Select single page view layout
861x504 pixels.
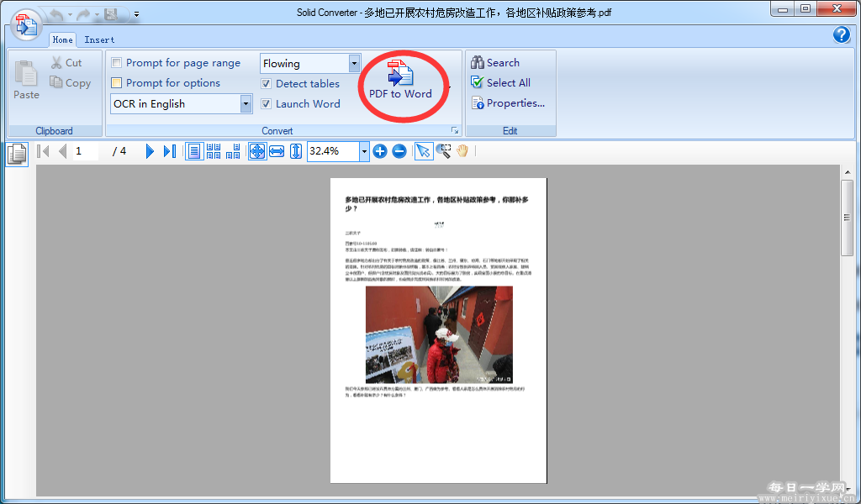pyautogui.click(x=194, y=151)
